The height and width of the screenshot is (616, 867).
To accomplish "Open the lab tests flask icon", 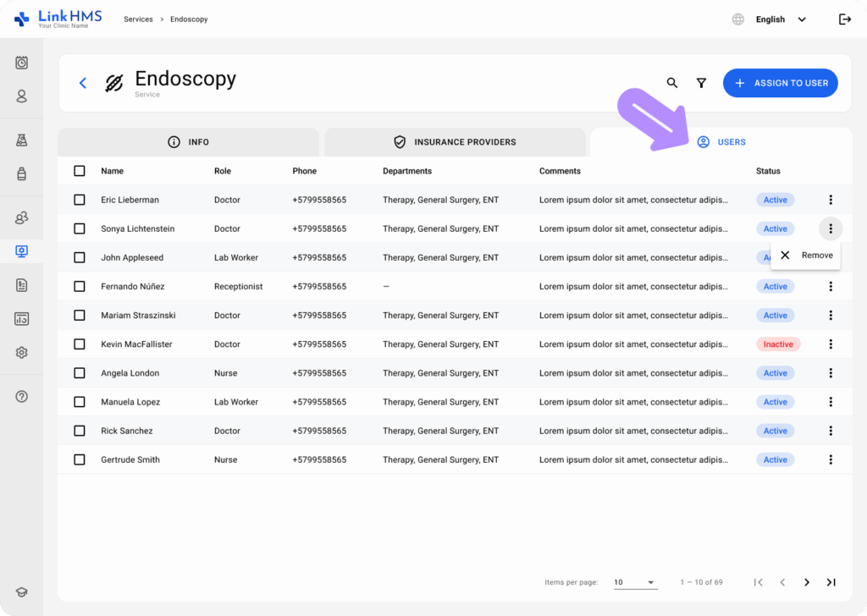I will coord(21,140).
